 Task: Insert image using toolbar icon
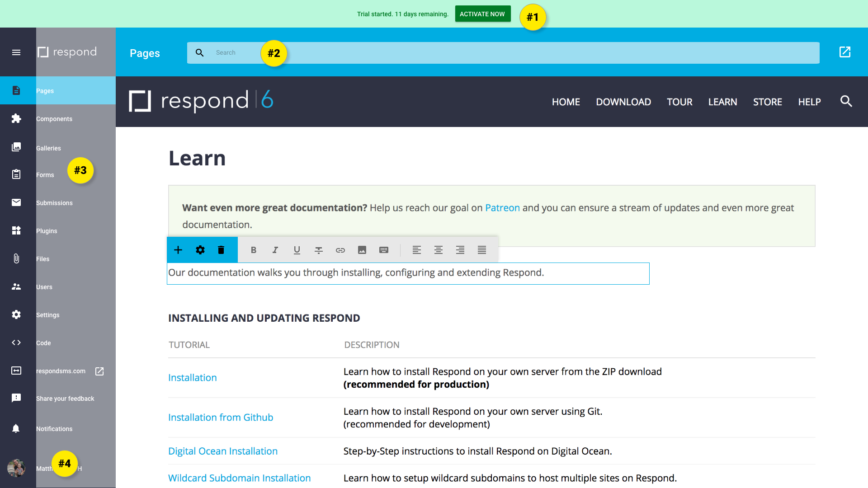(x=362, y=250)
